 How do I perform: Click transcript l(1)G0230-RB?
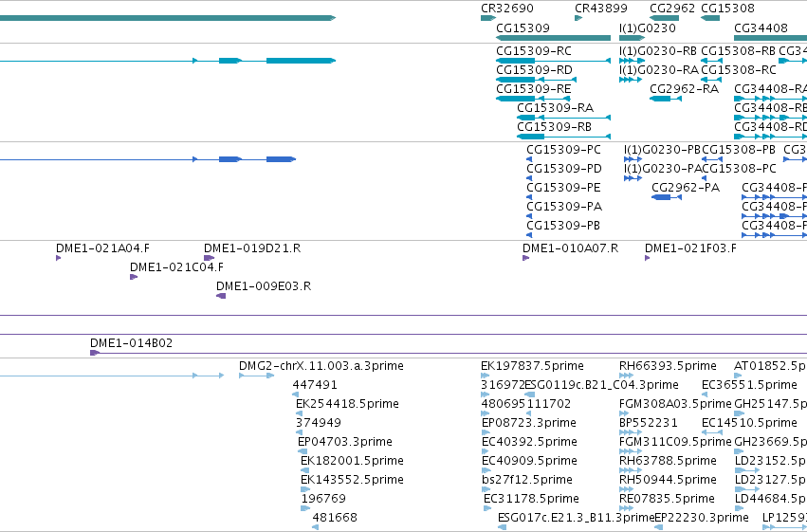[x=632, y=61]
